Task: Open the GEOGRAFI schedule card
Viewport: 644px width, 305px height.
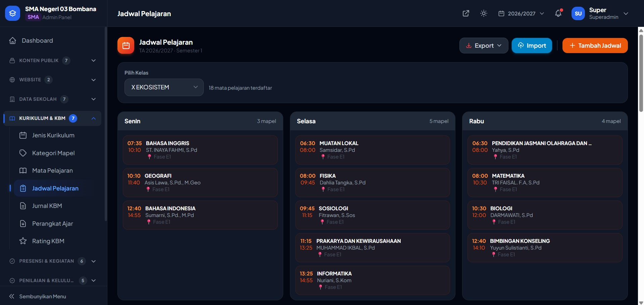Action: 200,182
